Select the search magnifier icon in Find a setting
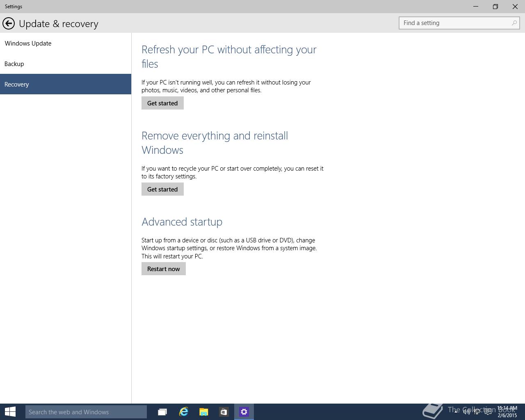Screen dimensions: 525x420 (x=514, y=23)
